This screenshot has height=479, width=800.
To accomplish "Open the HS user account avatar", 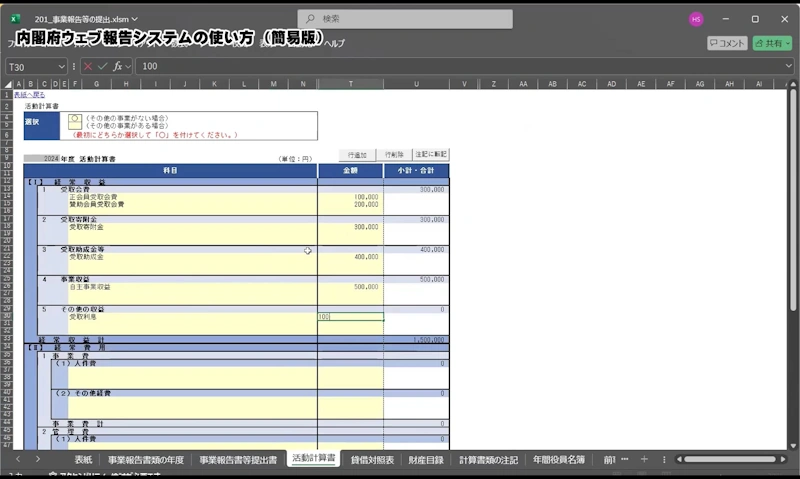I will [x=696, y=19].
